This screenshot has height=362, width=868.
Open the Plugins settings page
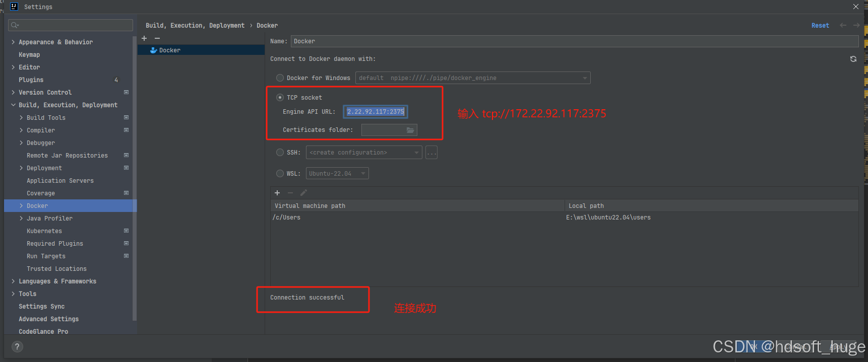click(x=31, y=80)
